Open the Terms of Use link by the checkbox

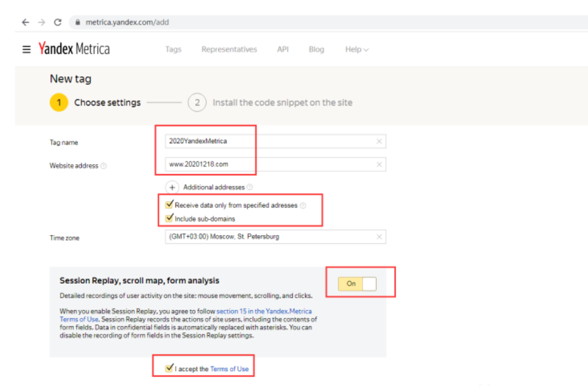(x=230, y=369)
